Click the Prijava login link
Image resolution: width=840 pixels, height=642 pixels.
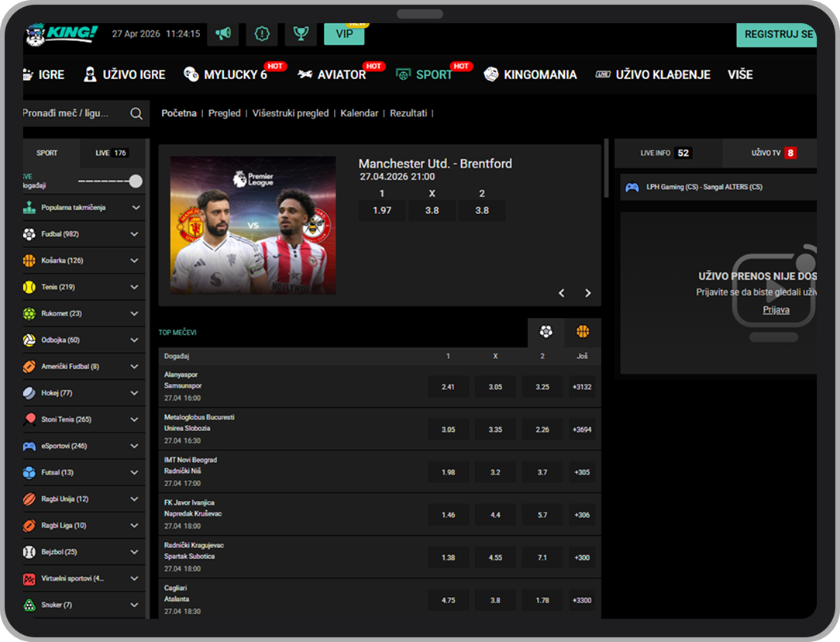click(776, 310)
